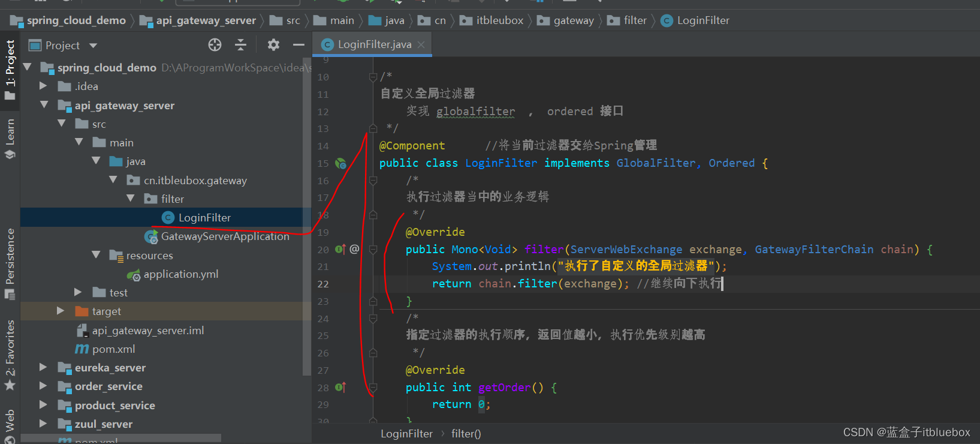Open Project panel settings gear

[x=273, y=45]
